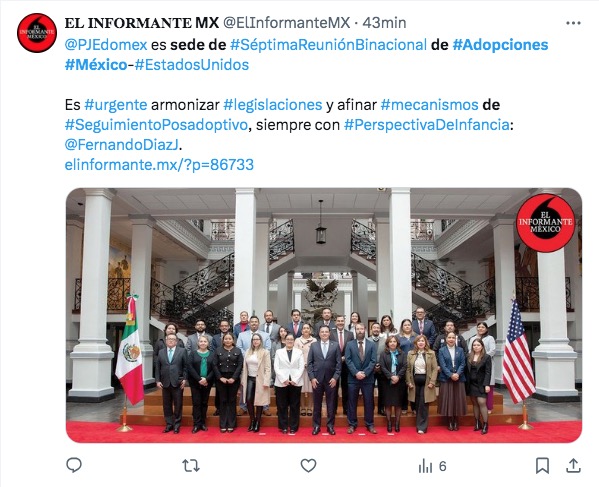This screenshot has height=487, width=599.
Task: Open the 43min timestamp link
Action: coord(384,23)
